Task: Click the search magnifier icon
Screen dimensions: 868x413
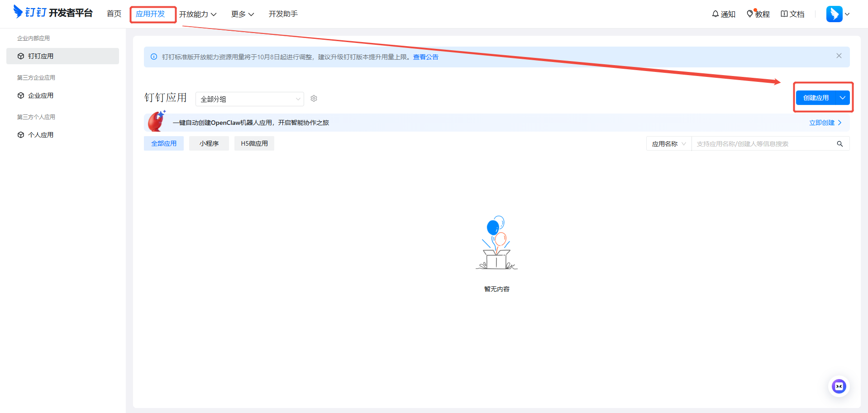Action: point(840,144)
